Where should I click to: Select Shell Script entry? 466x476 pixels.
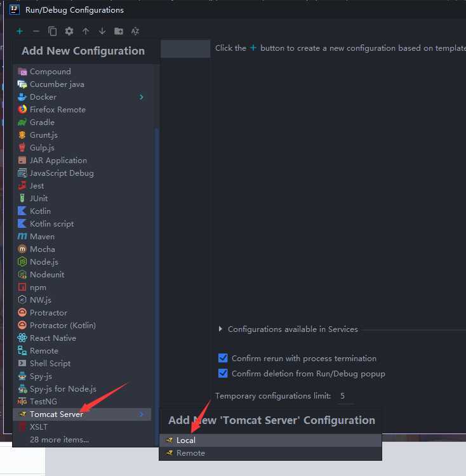click(x=82, y=364)
